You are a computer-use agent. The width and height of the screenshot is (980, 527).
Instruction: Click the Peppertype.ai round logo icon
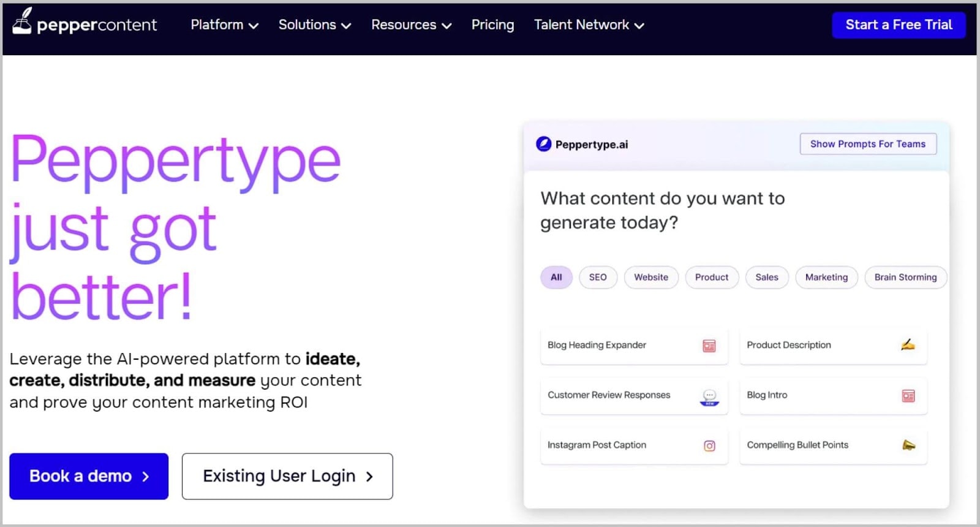tap(543, 144)
